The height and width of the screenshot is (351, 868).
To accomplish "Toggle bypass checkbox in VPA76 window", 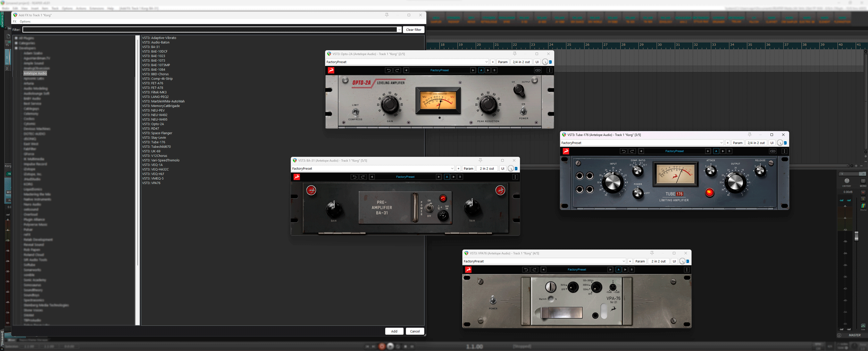I will pos(688,262).
